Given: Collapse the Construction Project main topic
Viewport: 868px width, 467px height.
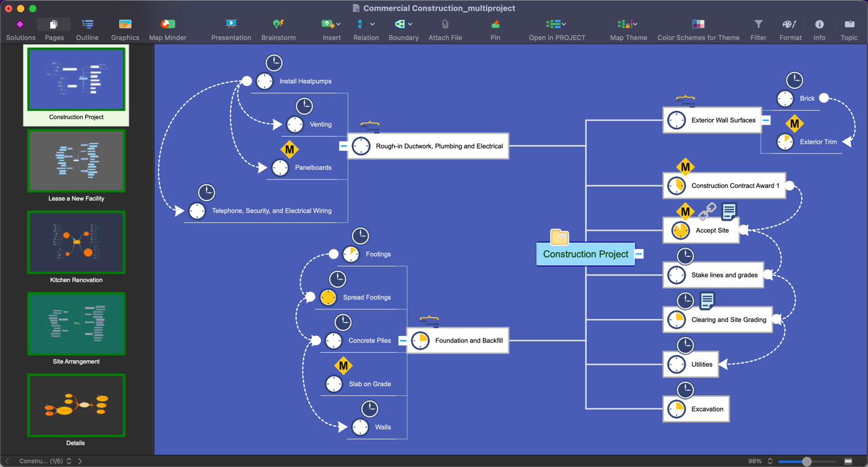Looking at the screenshot, I should (x=639, y=254).
